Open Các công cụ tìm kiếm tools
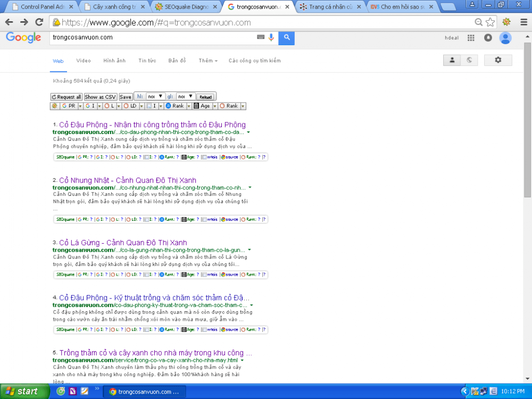532x399 pixels. tap(254, 61)
